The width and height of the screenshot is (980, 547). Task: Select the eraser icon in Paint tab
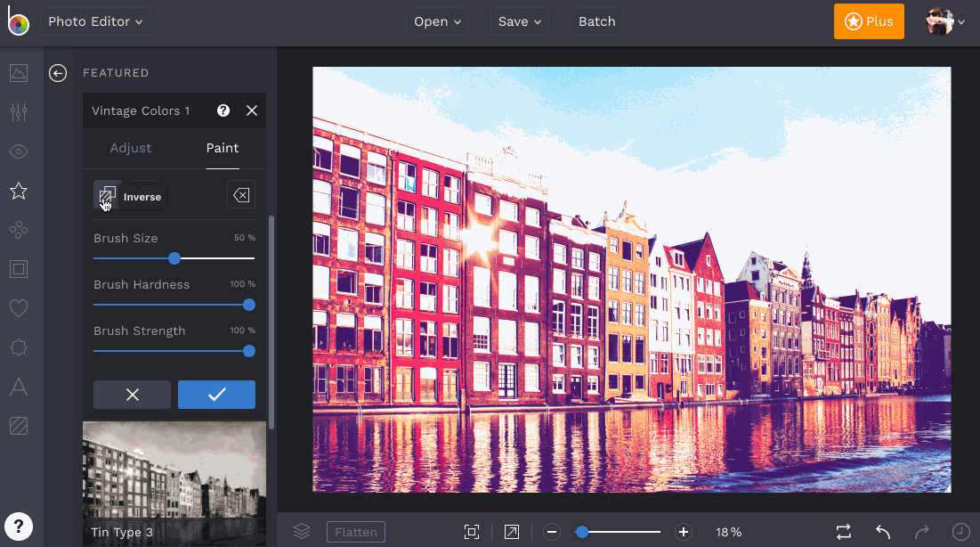[x=240, y=194]
